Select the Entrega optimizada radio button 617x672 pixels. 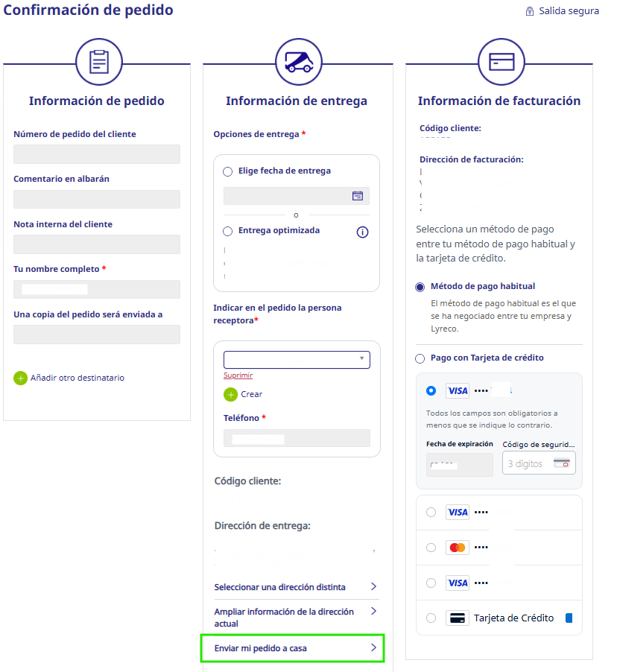coord(228,232)
